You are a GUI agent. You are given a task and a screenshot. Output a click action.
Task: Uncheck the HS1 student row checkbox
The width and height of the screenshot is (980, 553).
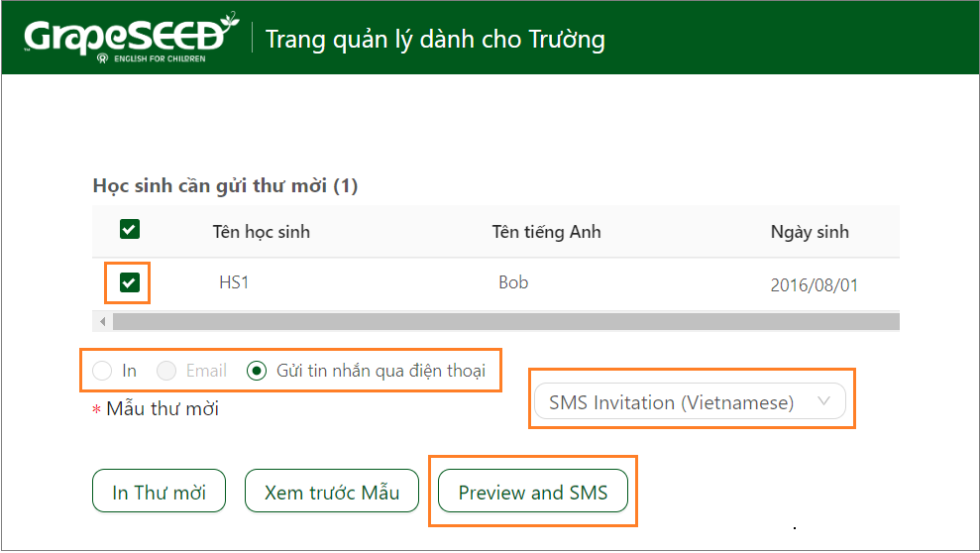[130, 282]
